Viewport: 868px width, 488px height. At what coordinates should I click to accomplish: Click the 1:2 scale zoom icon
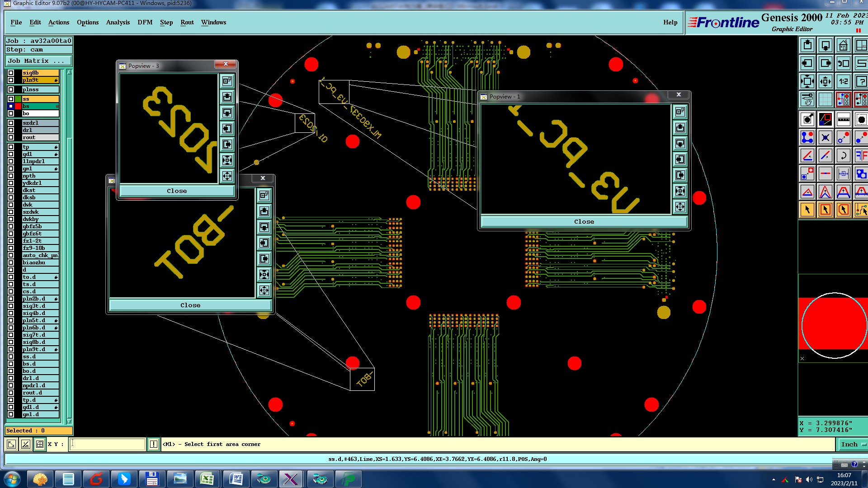coord(844,81)
